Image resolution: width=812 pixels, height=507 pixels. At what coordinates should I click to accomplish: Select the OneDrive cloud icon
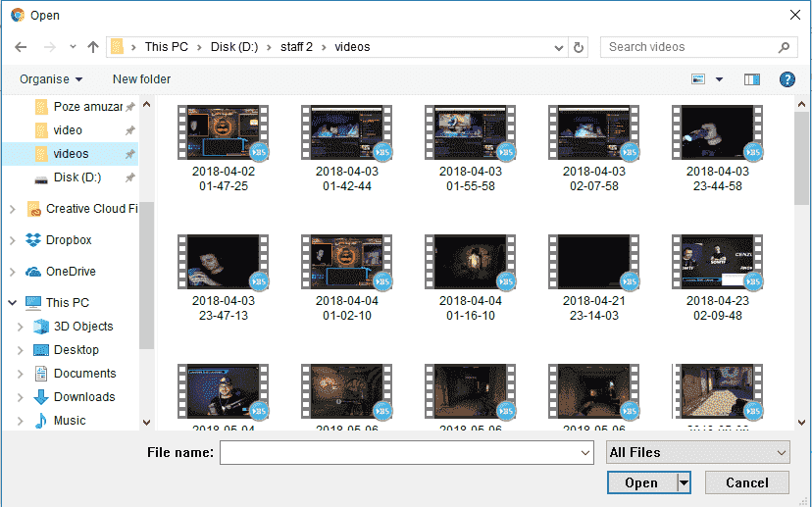pos(33,272)
